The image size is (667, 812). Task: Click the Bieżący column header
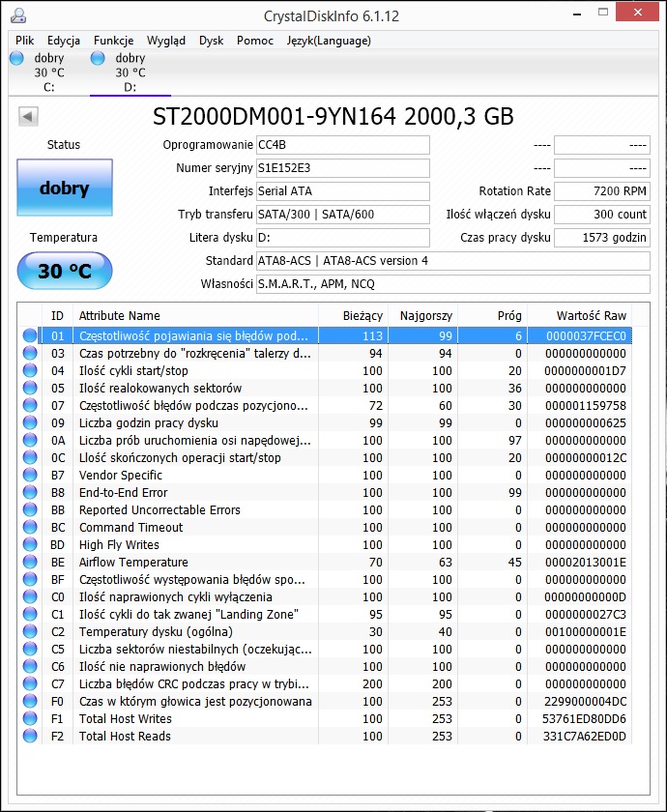click(x=353, y=316)
